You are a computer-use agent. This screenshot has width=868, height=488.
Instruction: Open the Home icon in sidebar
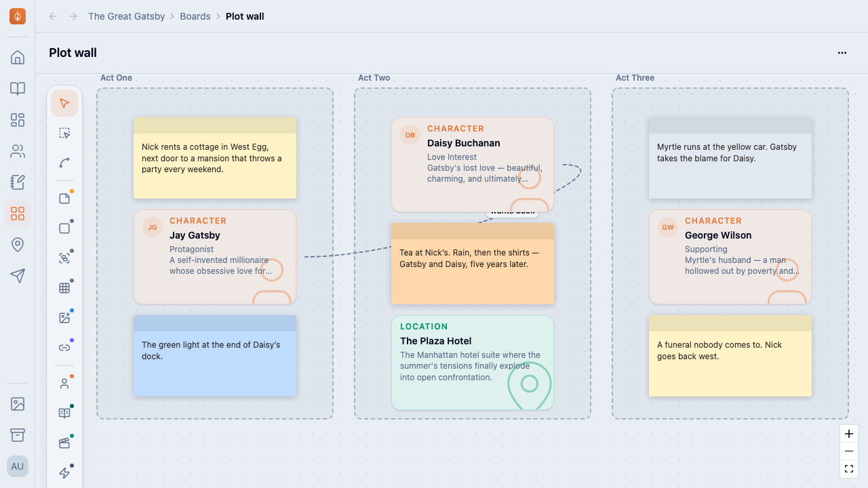click(x=18, y=58)
